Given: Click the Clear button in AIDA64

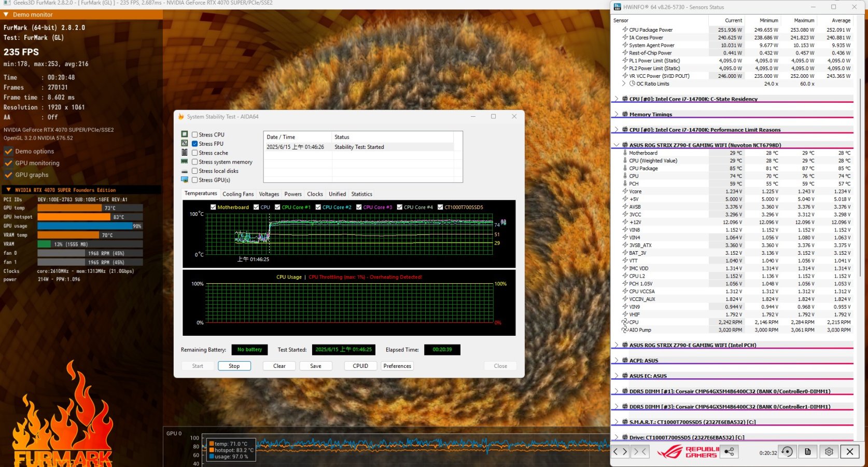Looking at the screenshot, I should click(279, 366).
